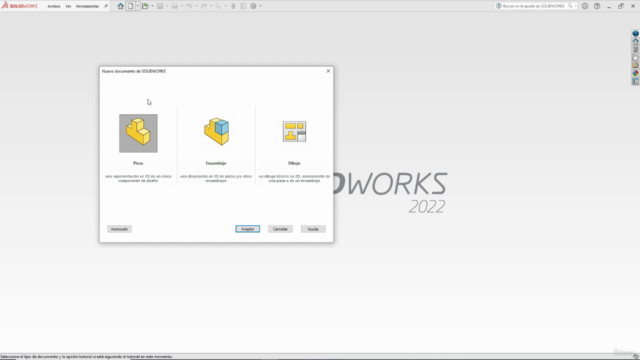The image size is (640, 360).
Task: Open the Herramientas menu
Action: coord(87,6)
